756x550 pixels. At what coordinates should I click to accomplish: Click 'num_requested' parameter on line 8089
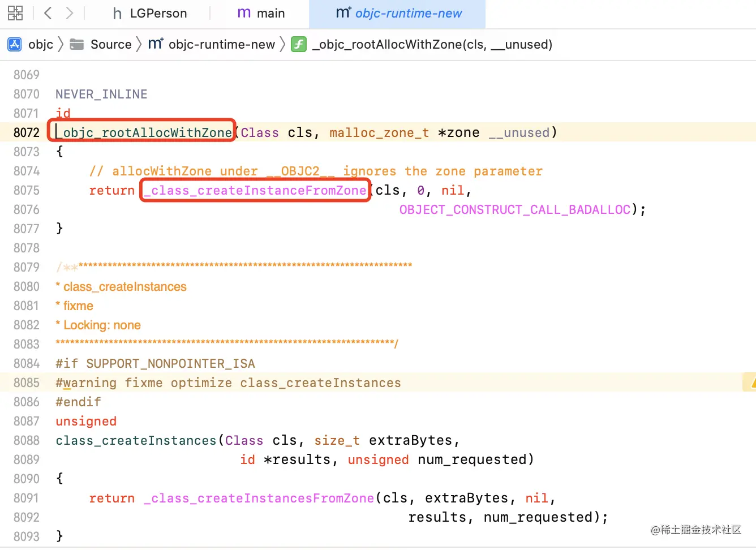472,459
